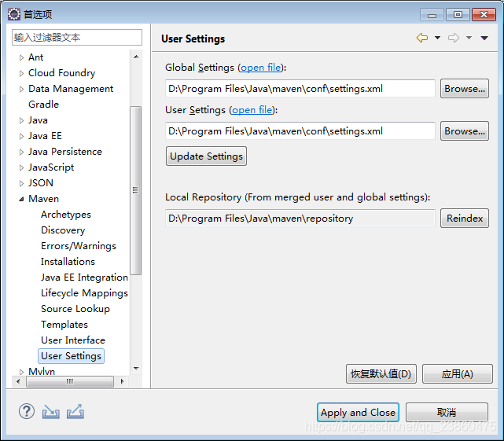Click horizontal scrollbar left arrow
This screenshot has height=441, width=504.
click(x=18, y=381)
